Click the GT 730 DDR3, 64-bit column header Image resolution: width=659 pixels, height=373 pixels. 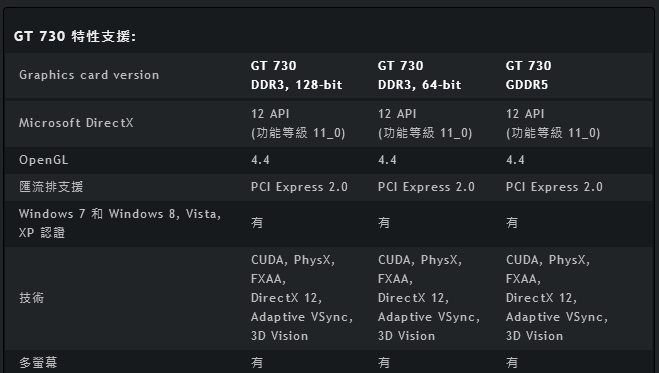(419, 75)
